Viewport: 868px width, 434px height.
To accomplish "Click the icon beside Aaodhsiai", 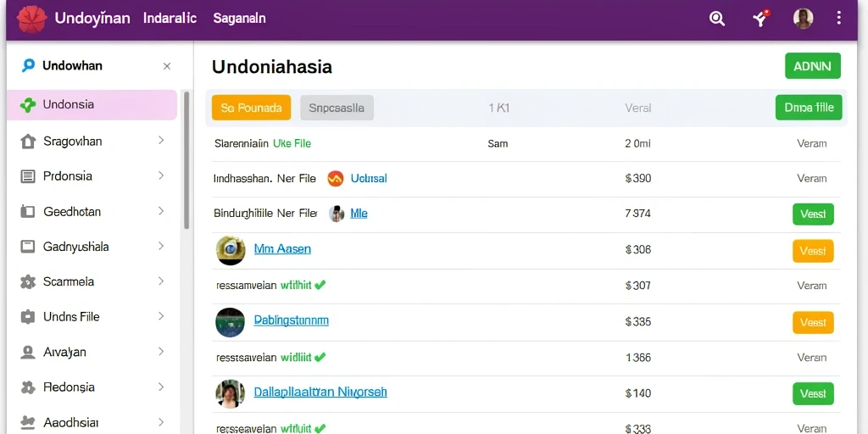I will coord(28,422).
